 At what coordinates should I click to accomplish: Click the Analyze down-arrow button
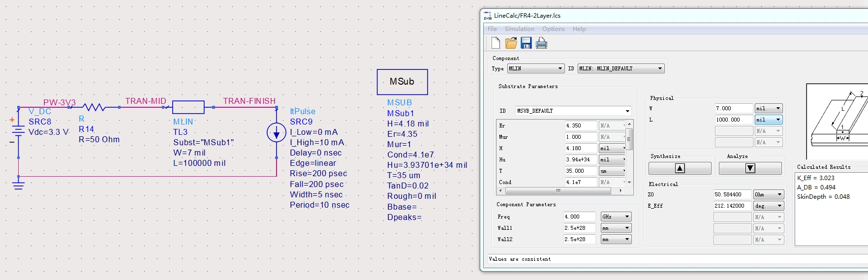pyautogui.click(x=750, y=168)
